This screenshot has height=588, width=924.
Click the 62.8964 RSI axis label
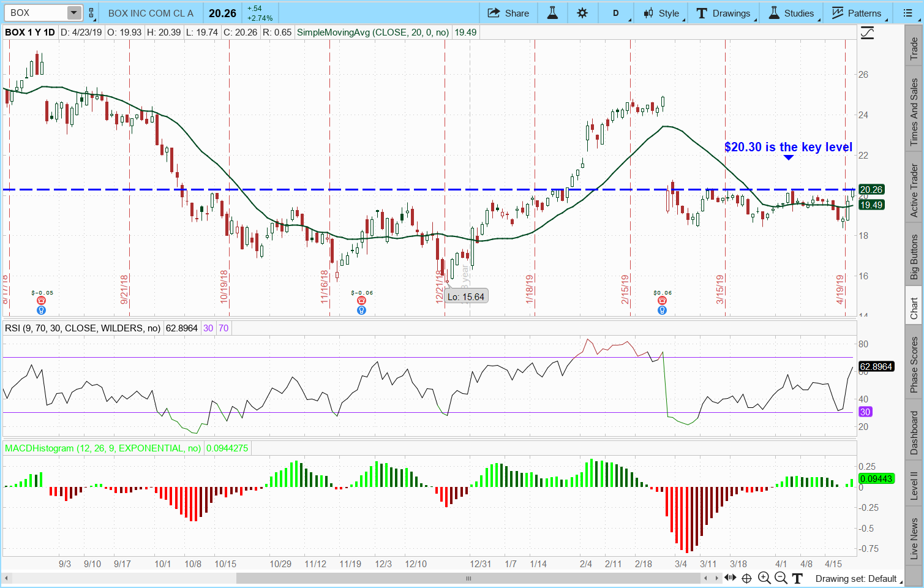(x=876, y=367)
